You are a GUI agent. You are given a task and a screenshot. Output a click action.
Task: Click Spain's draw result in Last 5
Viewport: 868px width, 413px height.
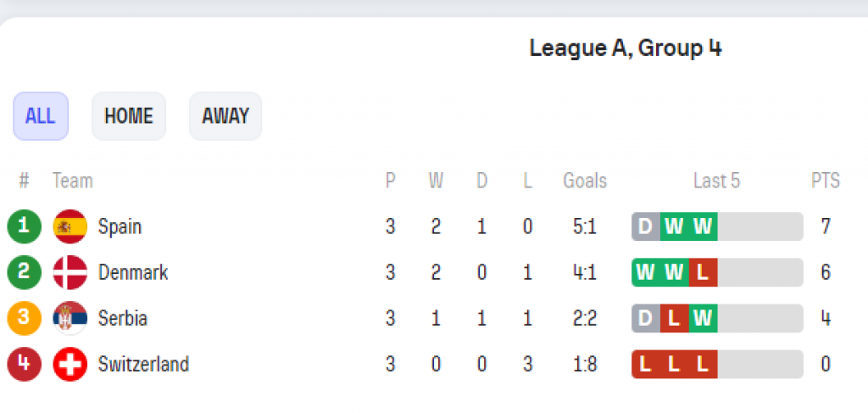click(646, 226)
